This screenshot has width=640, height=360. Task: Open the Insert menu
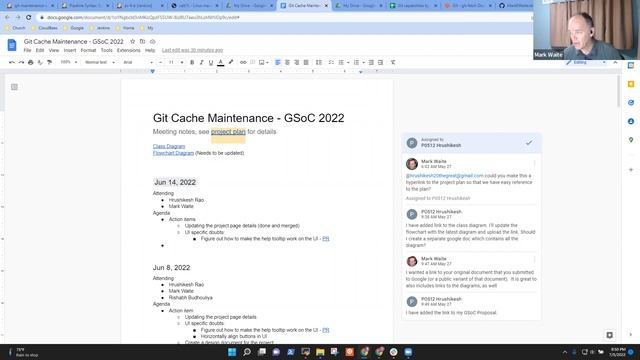(x=70, y=50)
